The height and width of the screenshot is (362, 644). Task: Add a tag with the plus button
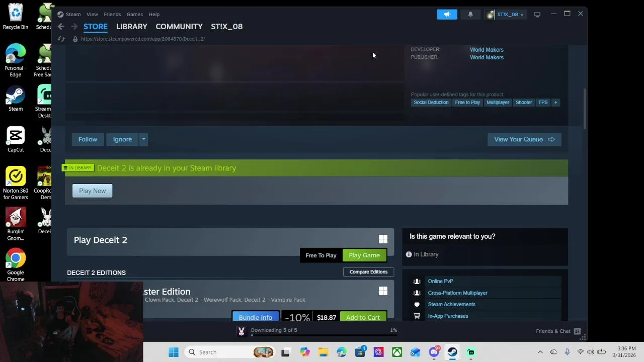click(x=555, y=102)
